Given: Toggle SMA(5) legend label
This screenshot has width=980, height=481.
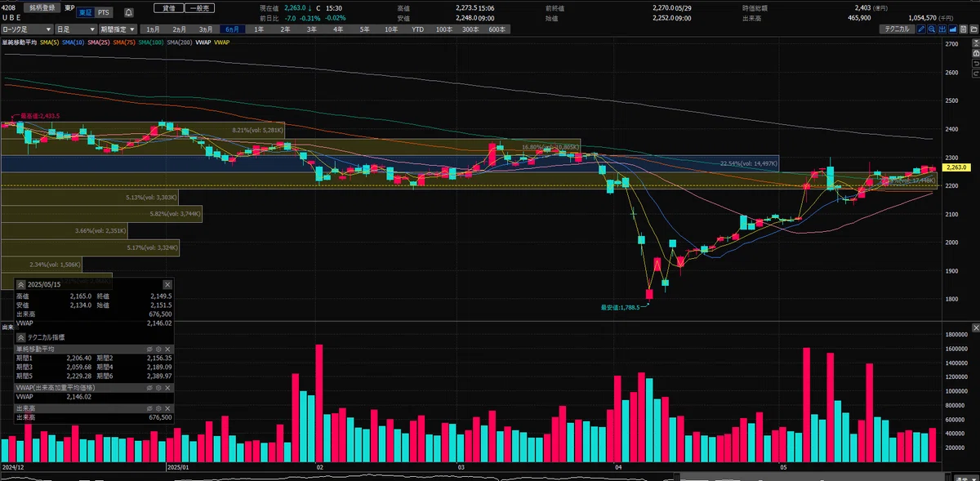Looking at the screenshot, I should 48,42.
